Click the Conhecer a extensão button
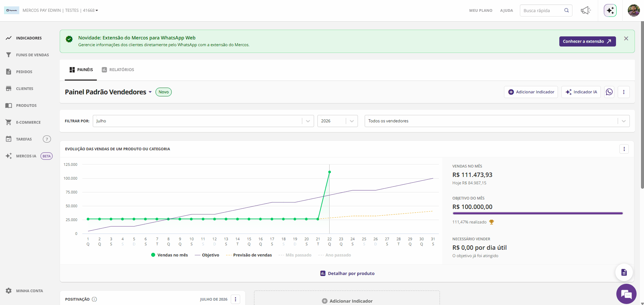Viewport: 644px width, 305px height. coord(587,41)
